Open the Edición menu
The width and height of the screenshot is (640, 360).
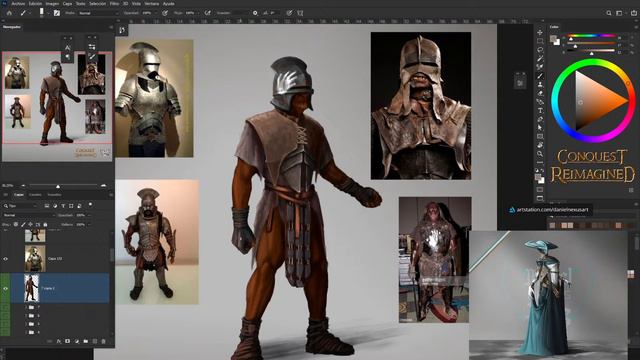click(35, 4)
